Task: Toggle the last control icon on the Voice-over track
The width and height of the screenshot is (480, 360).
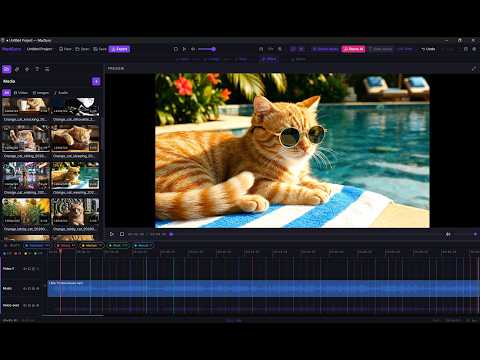Action: click(38, 305)
